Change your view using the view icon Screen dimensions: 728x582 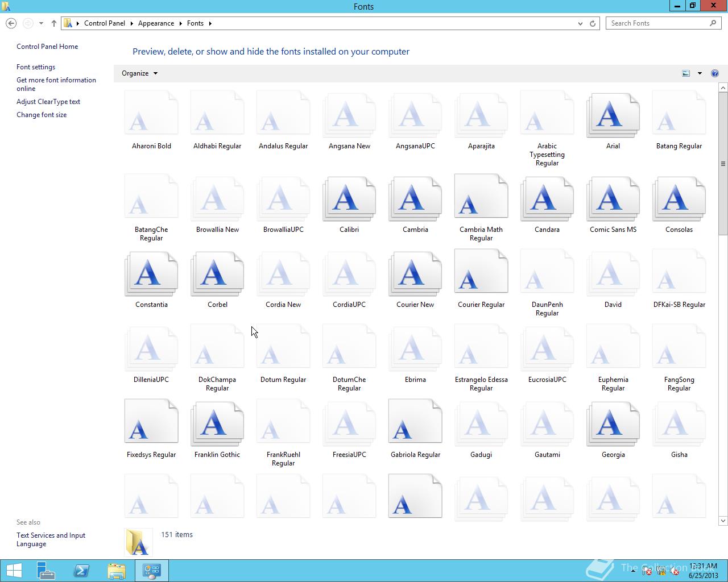pyautogui.click(x=686, y=73)
